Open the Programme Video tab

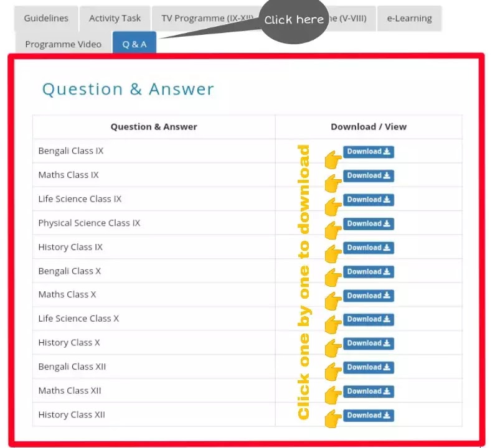tap(63, 44)
